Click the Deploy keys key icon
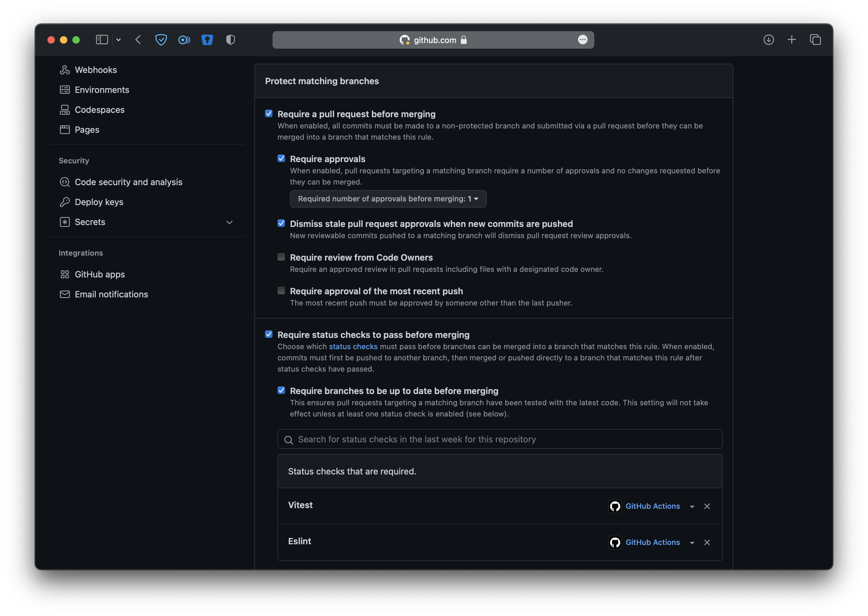The image size is (868, 616). 65,202
